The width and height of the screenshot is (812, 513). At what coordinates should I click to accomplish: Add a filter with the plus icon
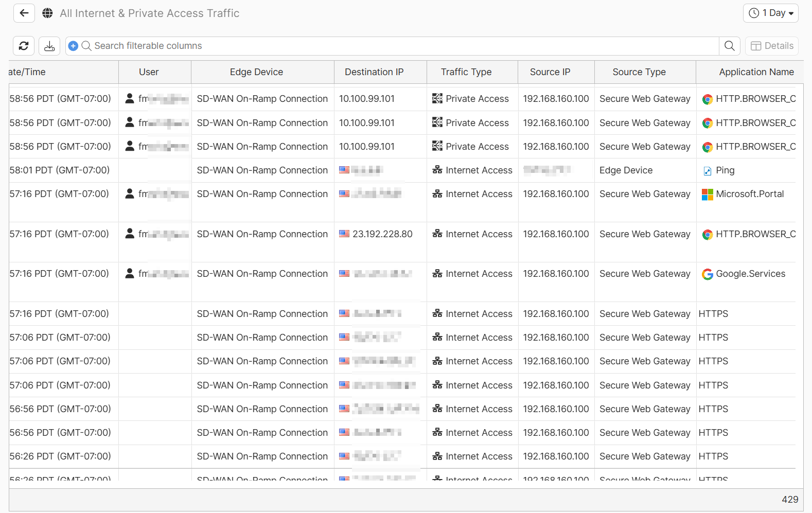pos(73,46)
